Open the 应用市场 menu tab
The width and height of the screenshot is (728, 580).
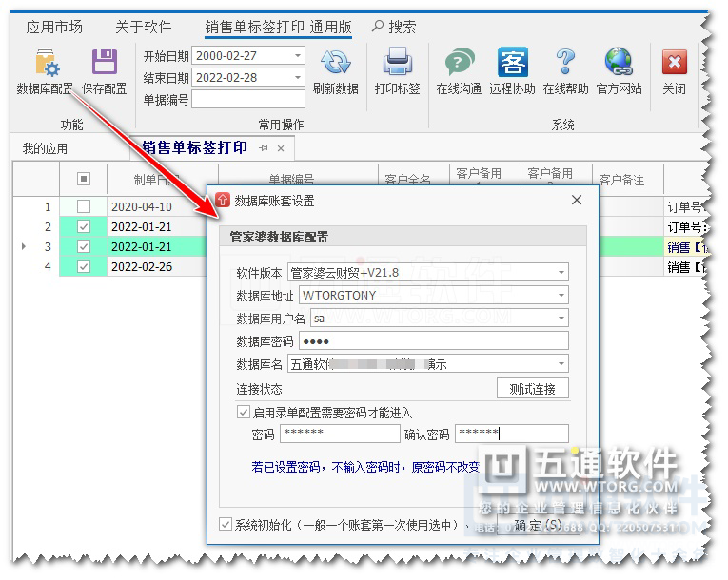(x=54, y=27)
